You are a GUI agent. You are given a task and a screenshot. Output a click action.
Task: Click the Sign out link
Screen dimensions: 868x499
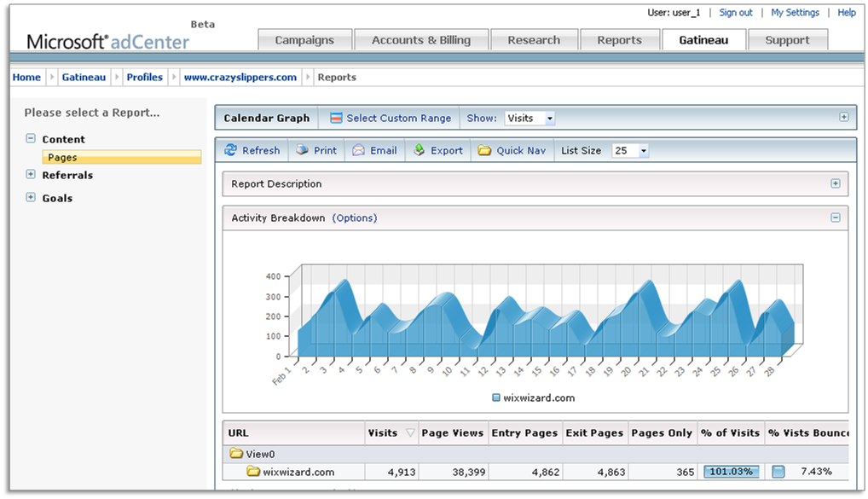[735, 13]
